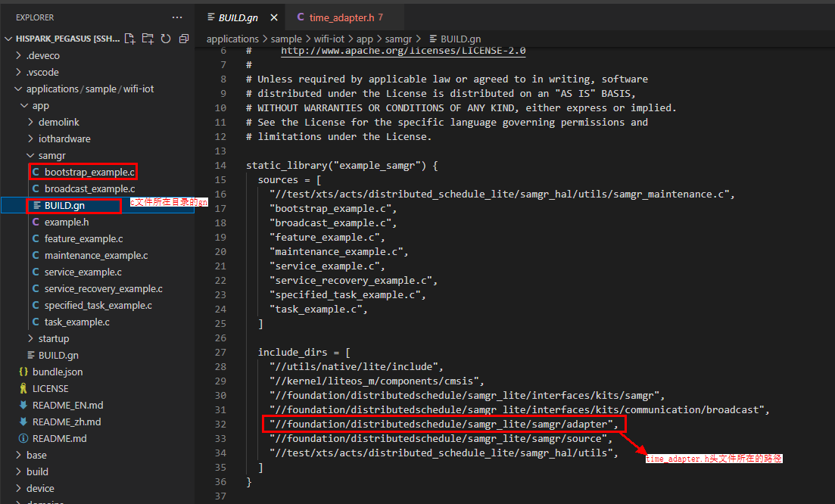Open the Apache license URL link
This screenshot has width=835, height=504.
[x=403, y=51]
